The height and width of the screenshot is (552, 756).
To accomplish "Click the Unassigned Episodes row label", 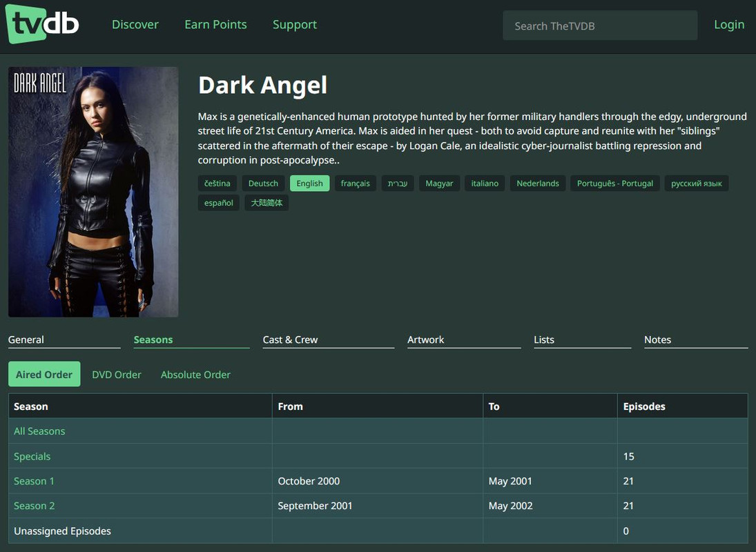I will pos(62,531).
